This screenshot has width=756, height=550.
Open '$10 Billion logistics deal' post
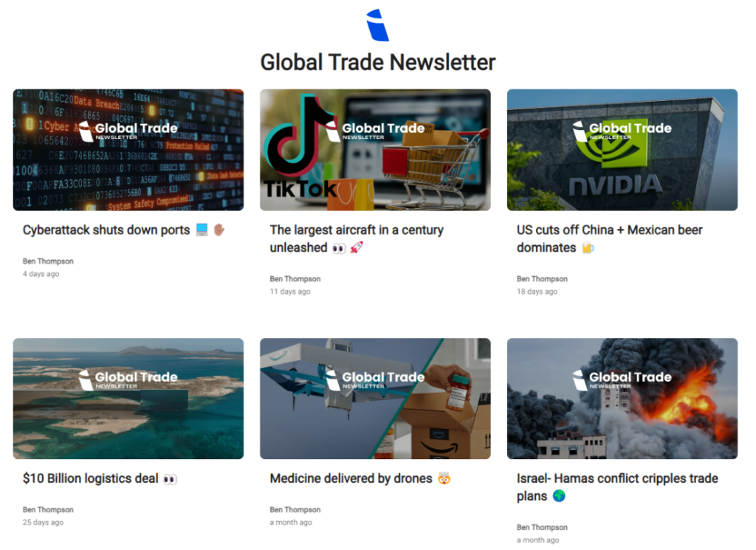coord(91,478)
